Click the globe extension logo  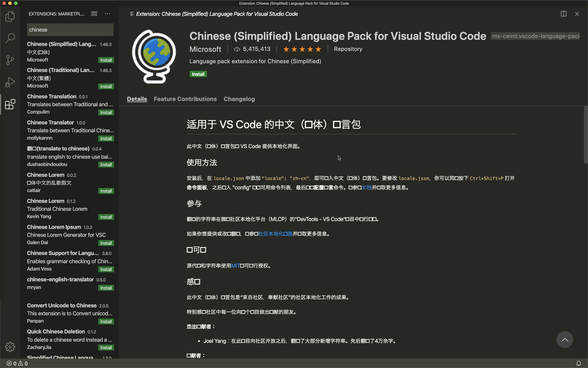tap(154, 57)
